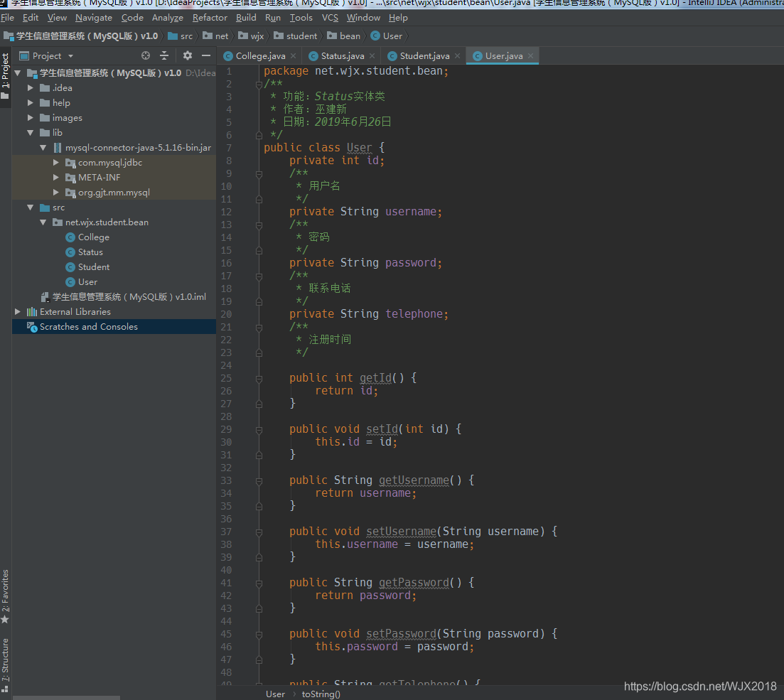Click project panel horizontal scrollbar

(x=66, y=697)
